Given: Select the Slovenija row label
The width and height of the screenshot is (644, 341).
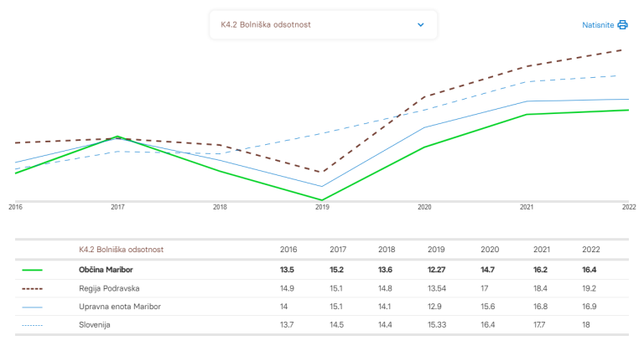Looking at the screenshot, I should [x=95, y=324].
